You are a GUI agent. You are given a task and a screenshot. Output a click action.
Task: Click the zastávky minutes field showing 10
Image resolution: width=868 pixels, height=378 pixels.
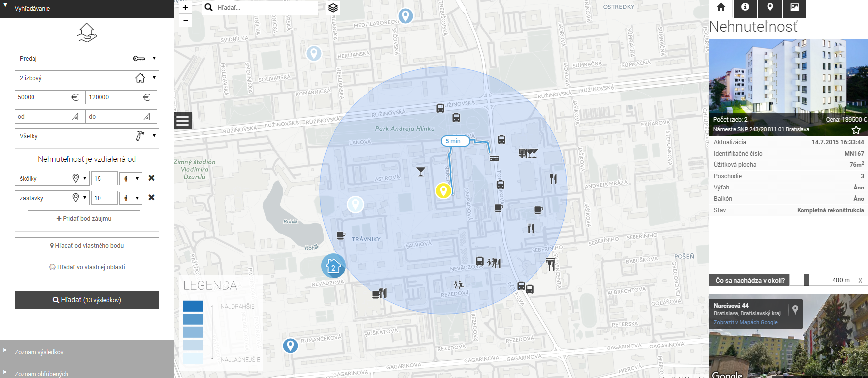click(104, 198)
